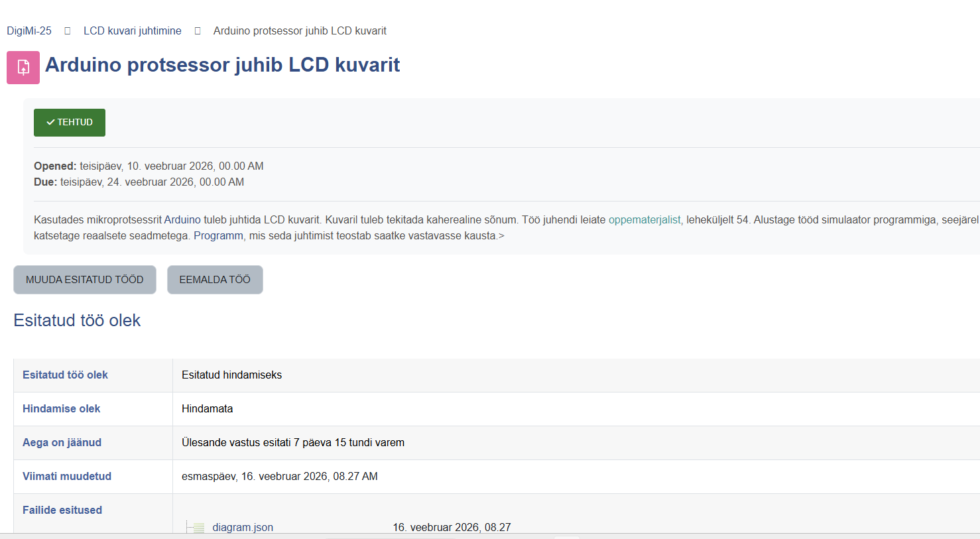The image size is (980, 539).
Task: Click the Opened date line
Action: [149, 166]
